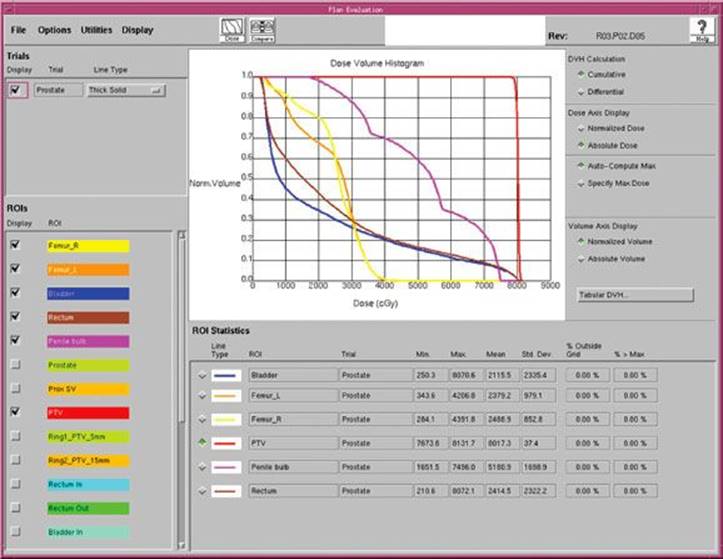Click the magenta Penile bulb color swatch
The width and height of the screenshot is (723, 559).
click(88, 341)
